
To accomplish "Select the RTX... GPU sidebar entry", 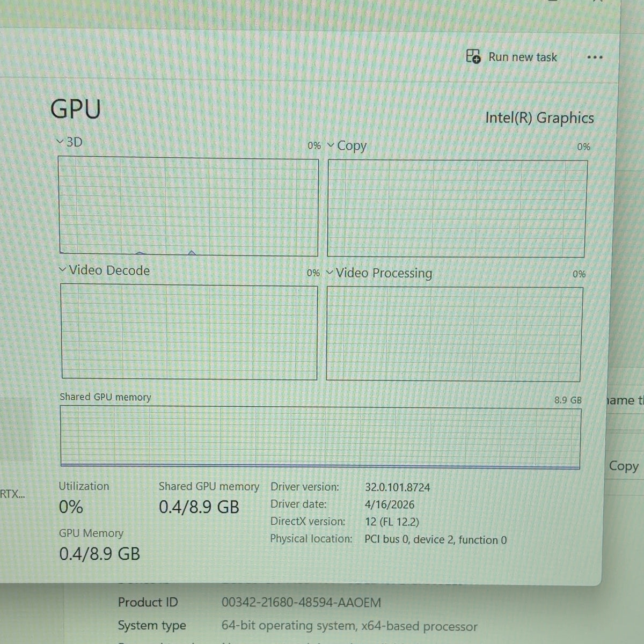I will point(12,494).
